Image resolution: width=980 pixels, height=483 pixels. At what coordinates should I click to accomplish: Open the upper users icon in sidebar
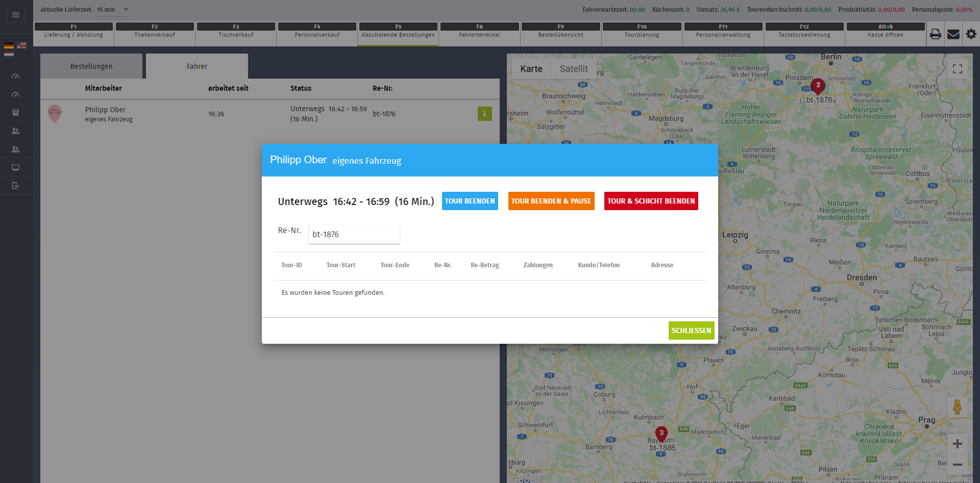16,131
